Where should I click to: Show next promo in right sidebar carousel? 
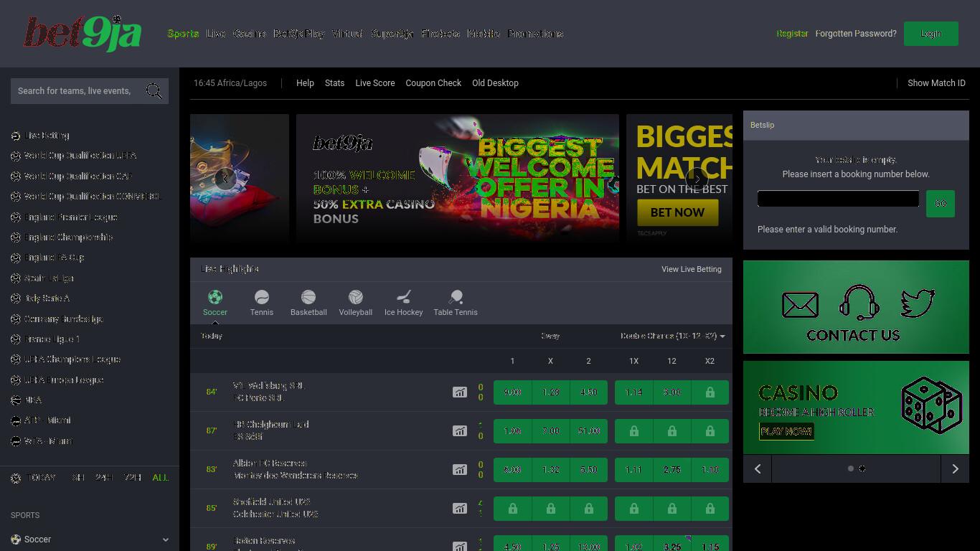pyautogui.click(x=955, y=468)
